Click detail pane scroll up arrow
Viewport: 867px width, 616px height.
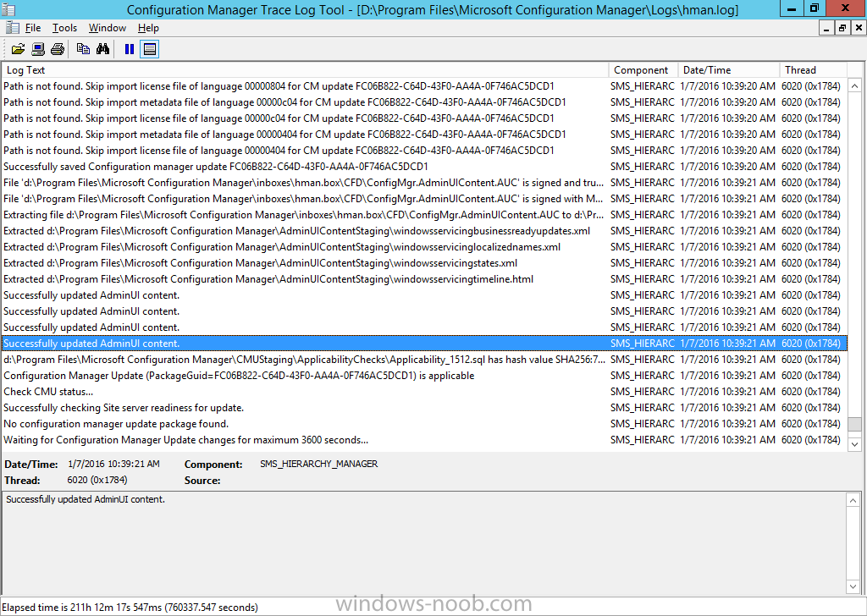[853, 501]
